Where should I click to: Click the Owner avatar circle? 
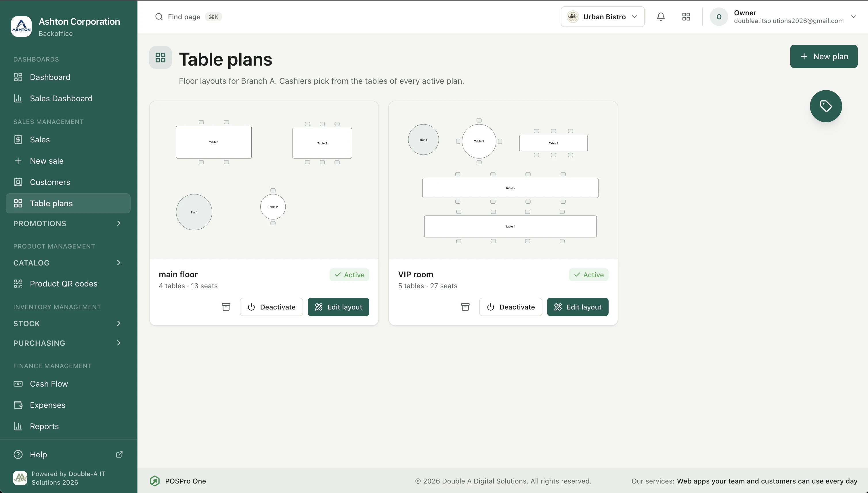(719, 17)
